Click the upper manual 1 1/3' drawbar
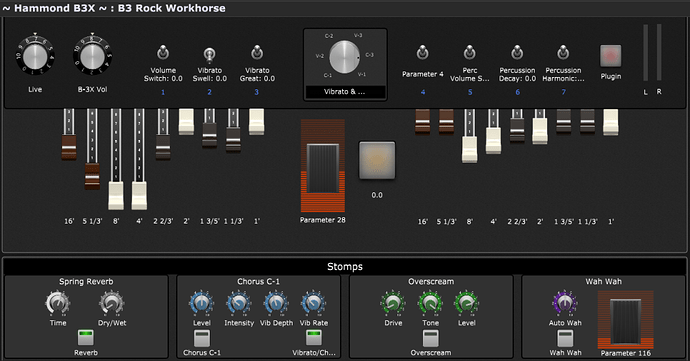690x361 pixels. [233, 140]
